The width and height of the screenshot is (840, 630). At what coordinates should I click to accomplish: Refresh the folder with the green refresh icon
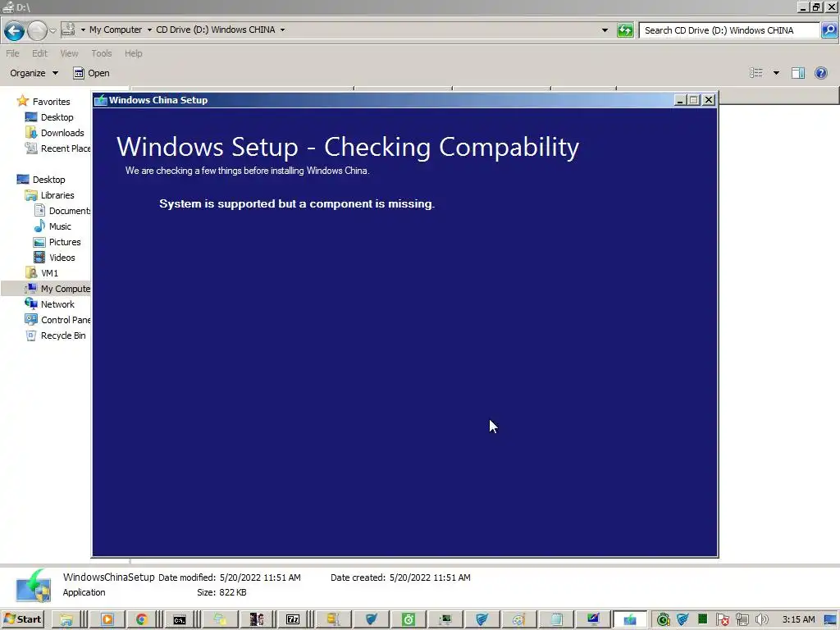625,30
